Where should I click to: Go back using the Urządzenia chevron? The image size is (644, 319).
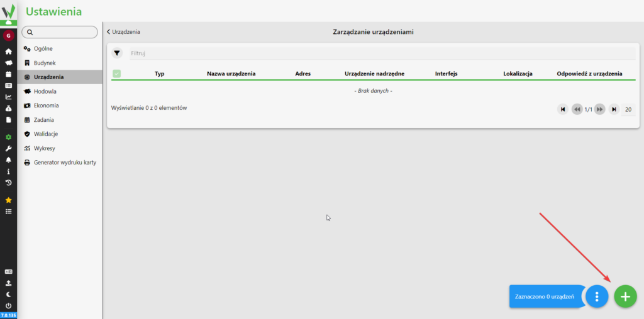pos(123,31)
